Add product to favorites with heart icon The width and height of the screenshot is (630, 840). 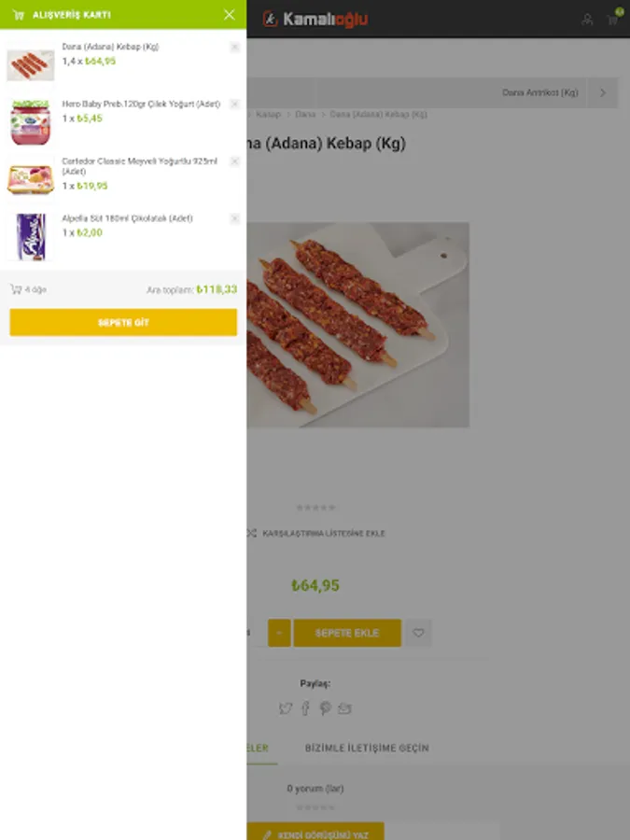[x=418, y=633]
